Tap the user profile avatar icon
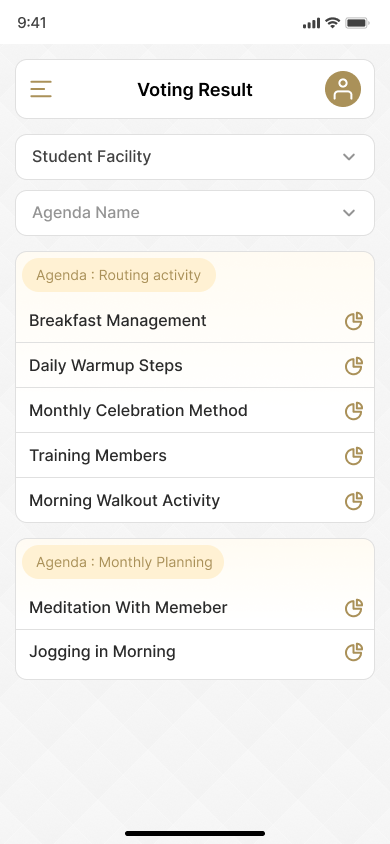Image resolution: width=390 pixels, height=844 pixels. tap(343, 89)
